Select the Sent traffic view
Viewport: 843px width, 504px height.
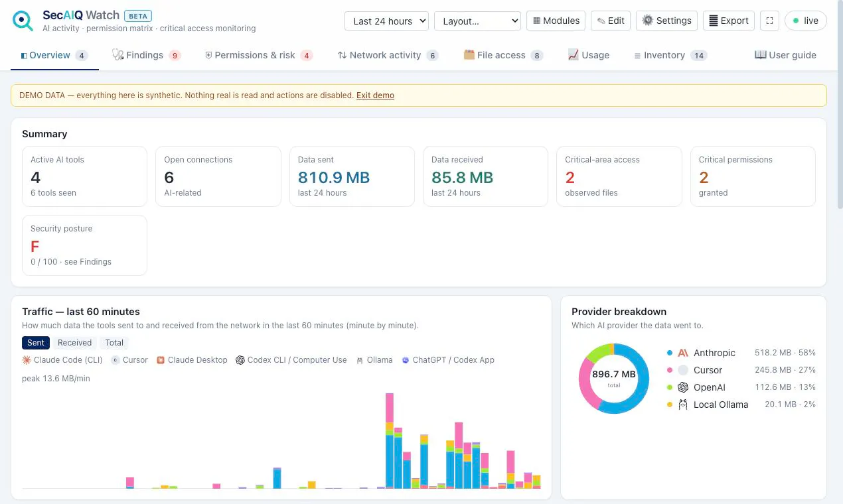[36, 343]
